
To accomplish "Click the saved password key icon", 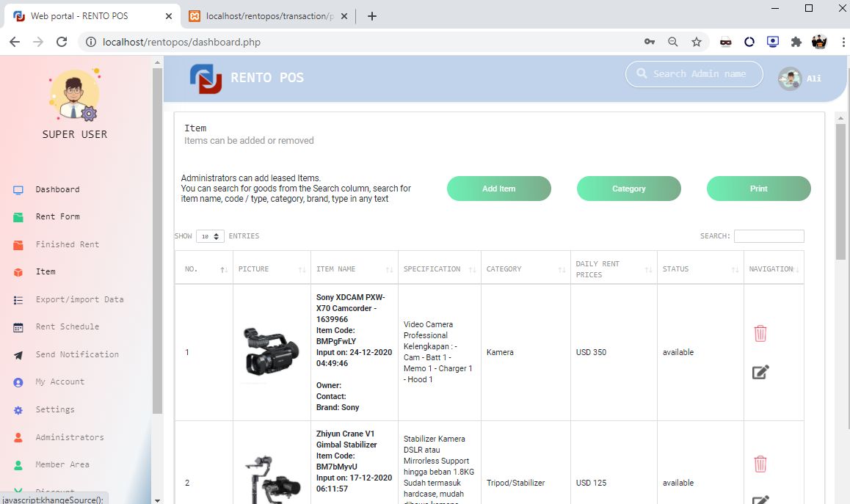I will click(650, 42).
